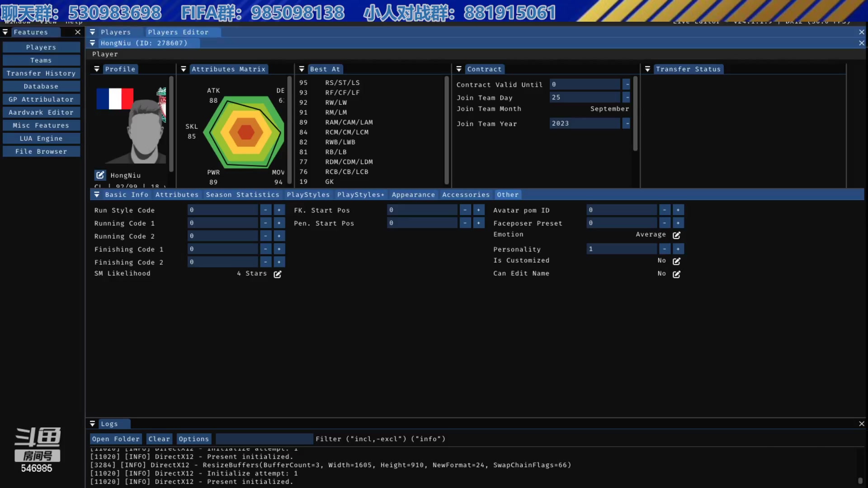This screenshot has height=488, width=868.
Task: Edit the Emotion Average value
Action: (676, 235)
